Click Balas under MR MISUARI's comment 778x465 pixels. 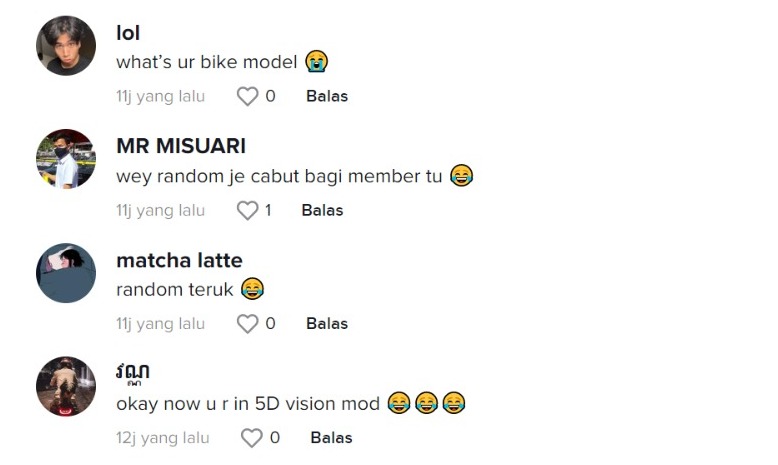322,210
